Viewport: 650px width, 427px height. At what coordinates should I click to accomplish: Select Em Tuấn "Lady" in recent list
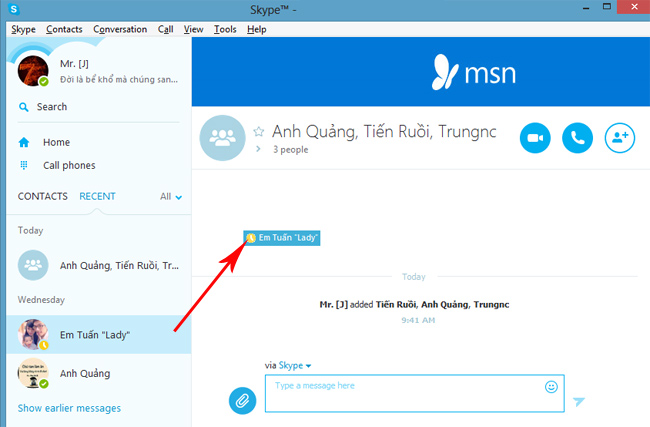[99, 334]
